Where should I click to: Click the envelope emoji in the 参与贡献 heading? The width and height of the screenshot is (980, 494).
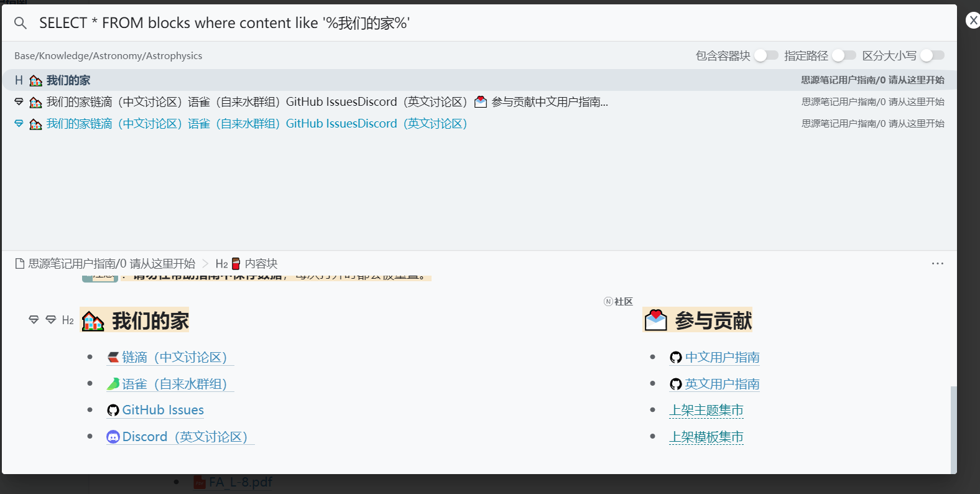tap(656, 320)
